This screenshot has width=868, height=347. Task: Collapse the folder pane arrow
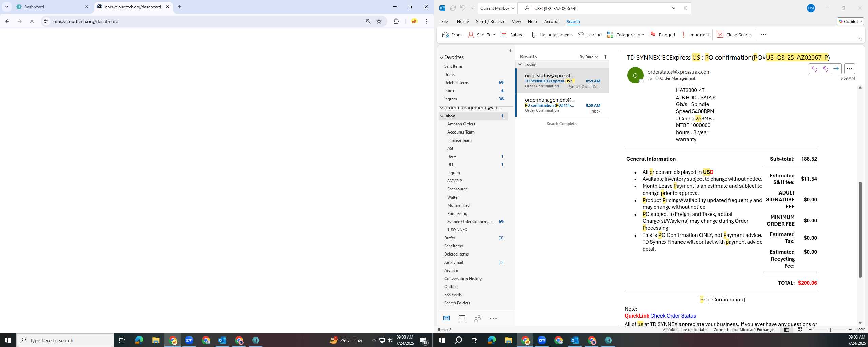click(x=510, y=50)
